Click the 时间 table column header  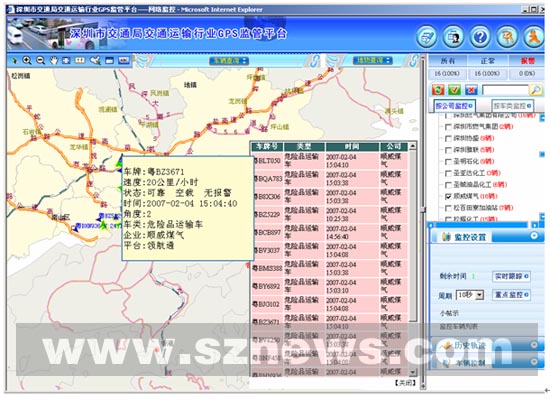352,146
